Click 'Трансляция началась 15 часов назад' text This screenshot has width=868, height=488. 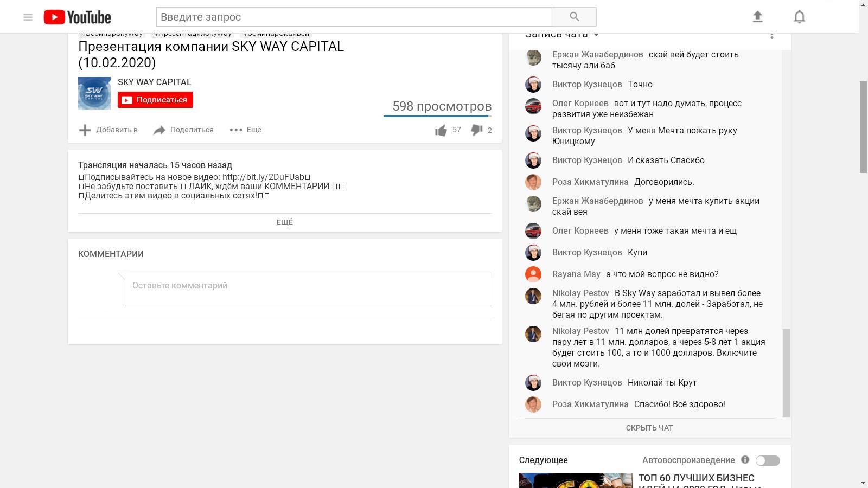click(155, 165)
